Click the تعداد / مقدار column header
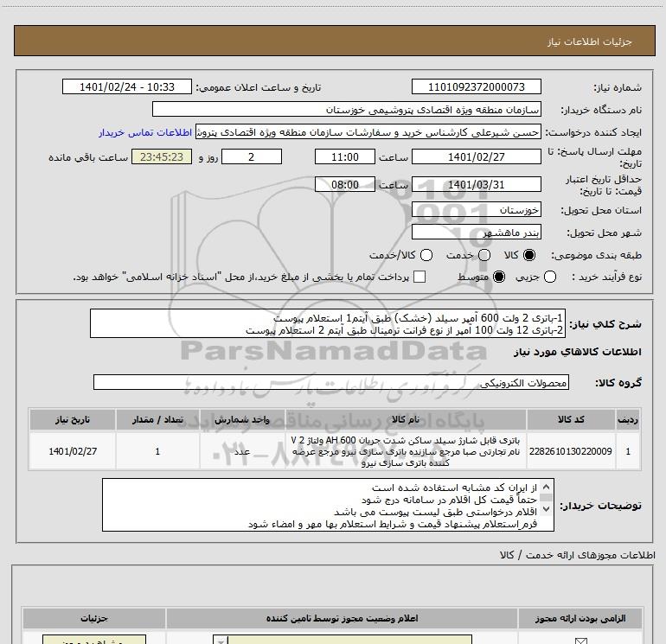 pos(157,419)
